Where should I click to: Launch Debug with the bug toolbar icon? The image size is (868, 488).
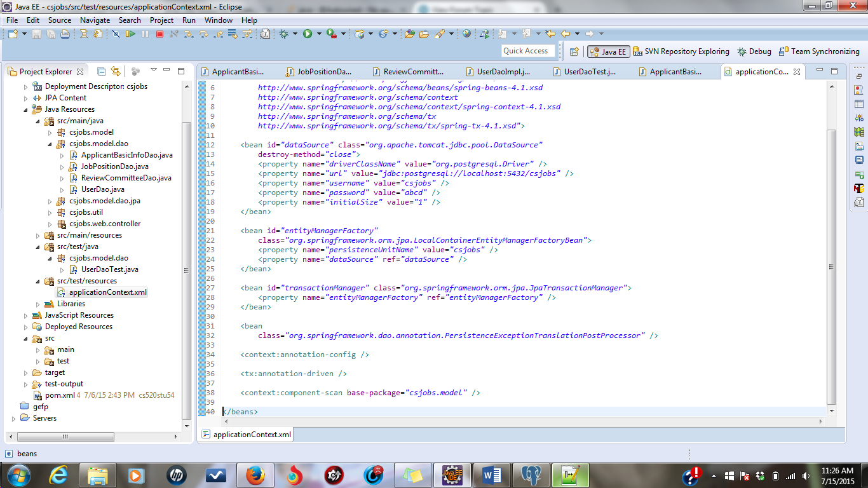(283, 34)
